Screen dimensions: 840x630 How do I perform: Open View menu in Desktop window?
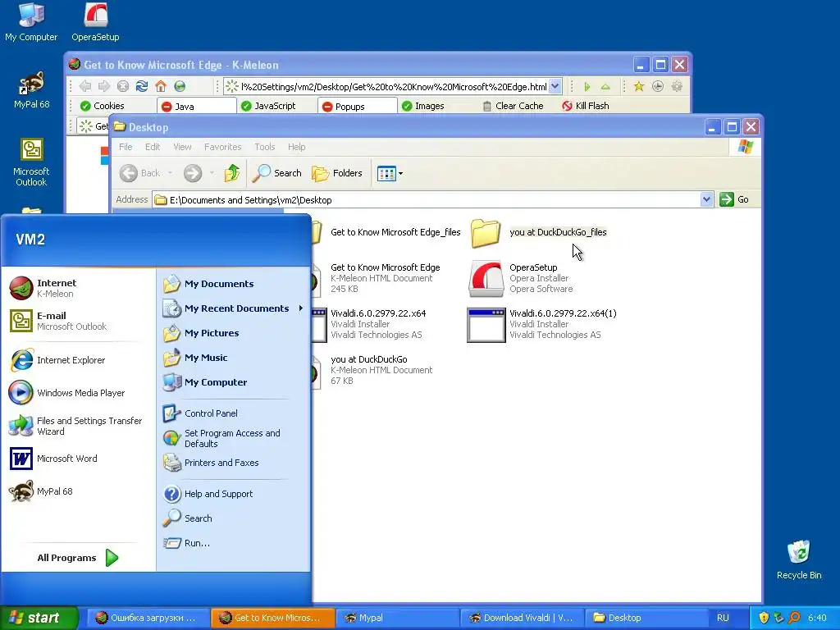(x=182, y=147)
